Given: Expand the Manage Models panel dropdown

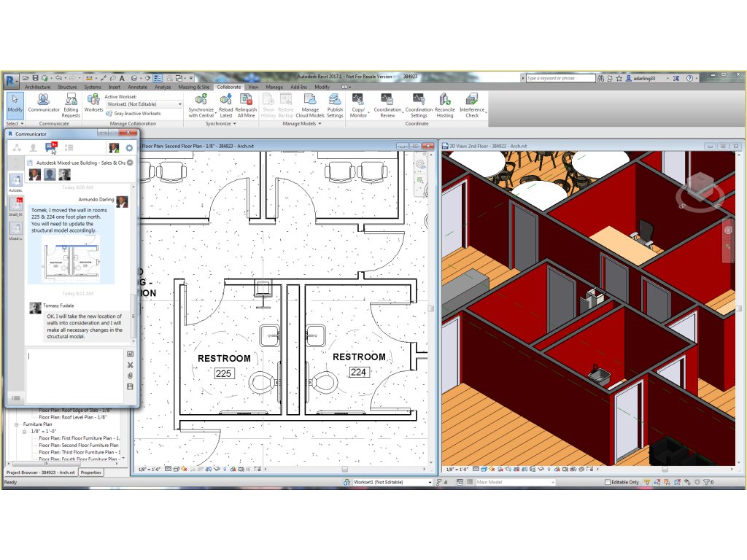Looking at the screenshot, I should (302, 124).
